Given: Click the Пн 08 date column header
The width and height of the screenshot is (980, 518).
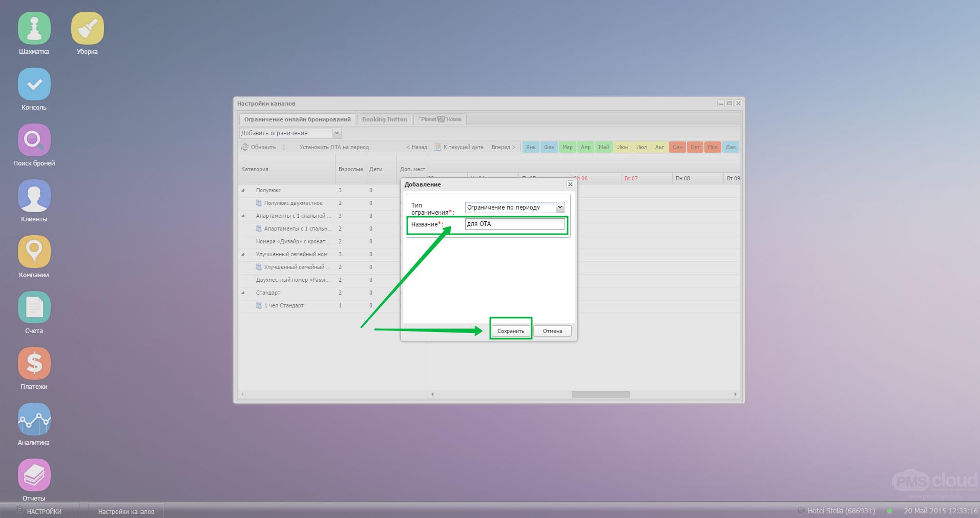Looking at the screenshot, I should (x=698, y=178).
